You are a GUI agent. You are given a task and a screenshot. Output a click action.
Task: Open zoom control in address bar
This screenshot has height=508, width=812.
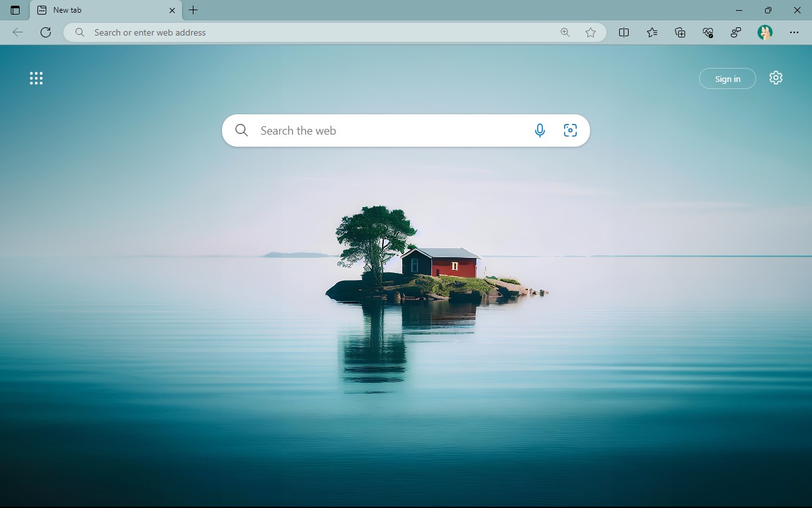pyautogui.click(x=565, y=32)
